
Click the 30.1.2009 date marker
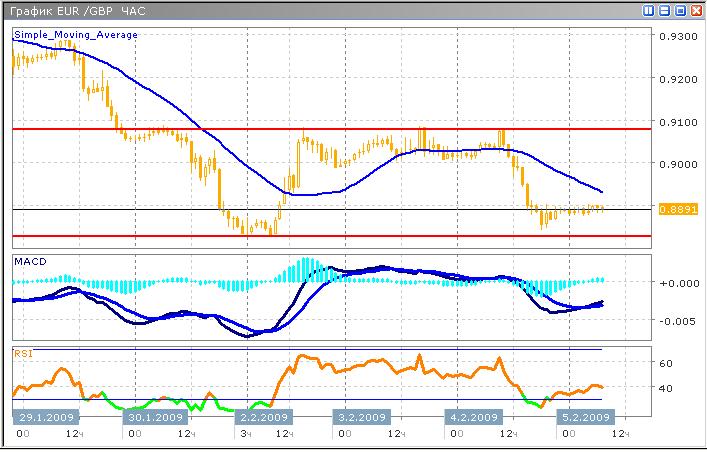click(x=153, y=417)
